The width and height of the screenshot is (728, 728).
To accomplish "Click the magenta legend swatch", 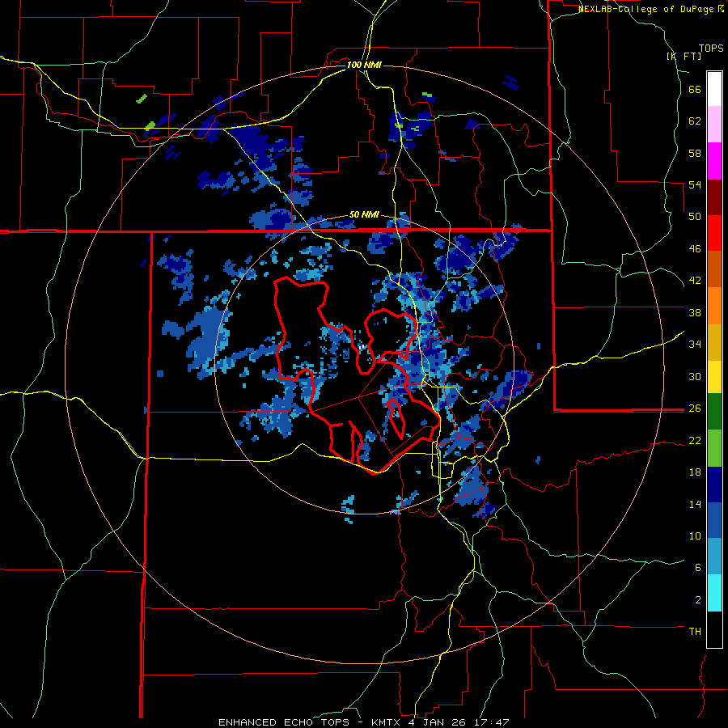I will click(x=714, y=161).
